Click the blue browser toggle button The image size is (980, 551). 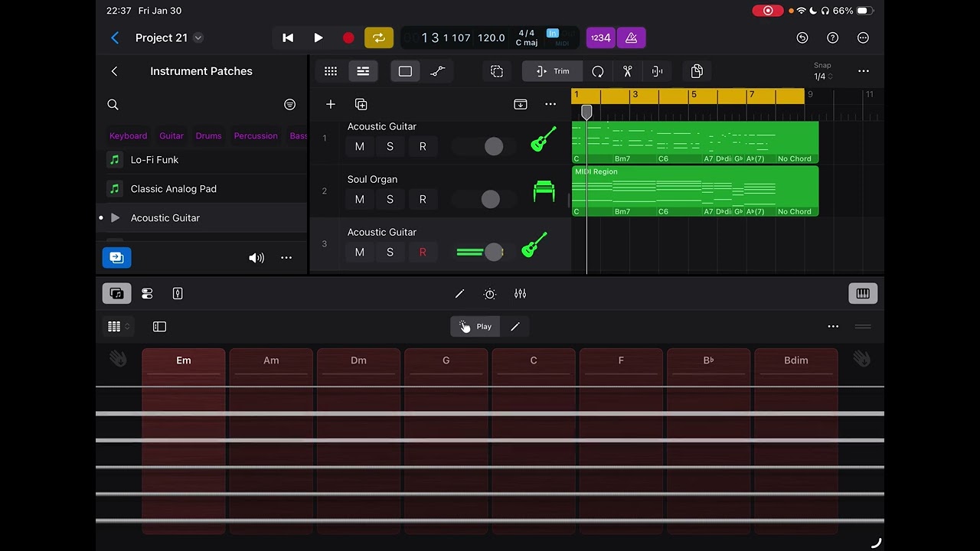(x=116, y=258)
